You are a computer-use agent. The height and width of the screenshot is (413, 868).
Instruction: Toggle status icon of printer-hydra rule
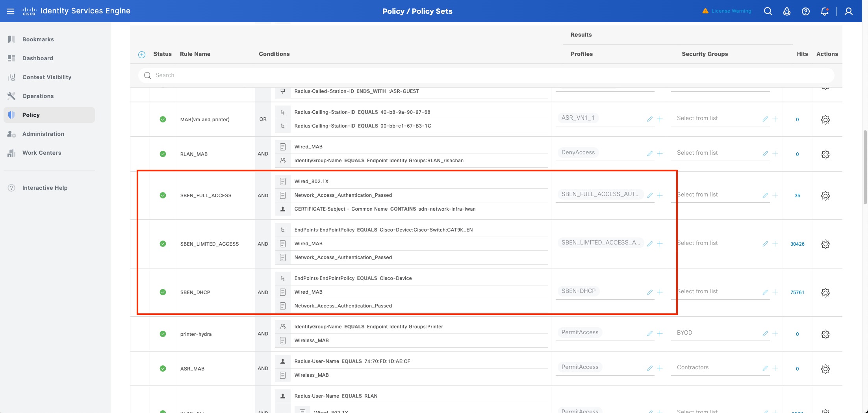pos(163,334)
